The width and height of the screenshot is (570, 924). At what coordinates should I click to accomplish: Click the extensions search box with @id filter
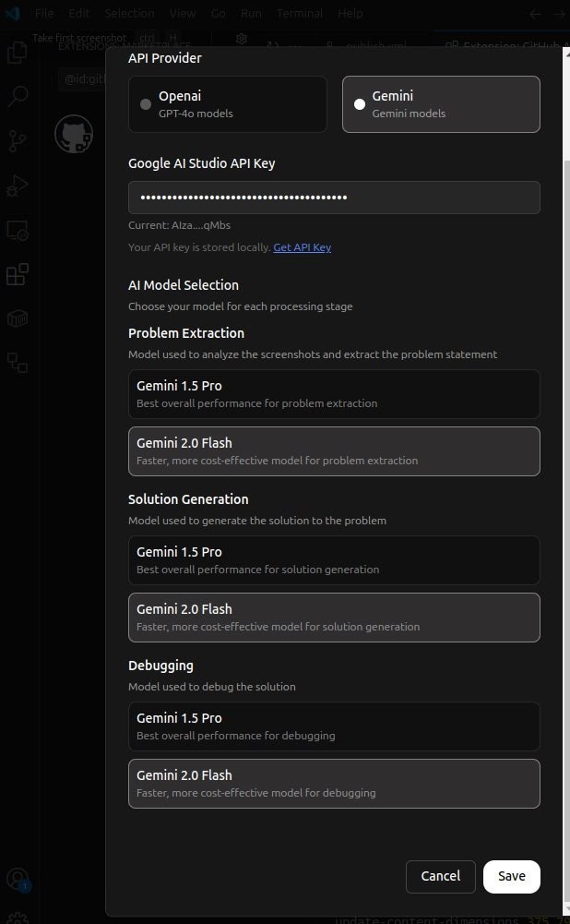pos(82,79)
